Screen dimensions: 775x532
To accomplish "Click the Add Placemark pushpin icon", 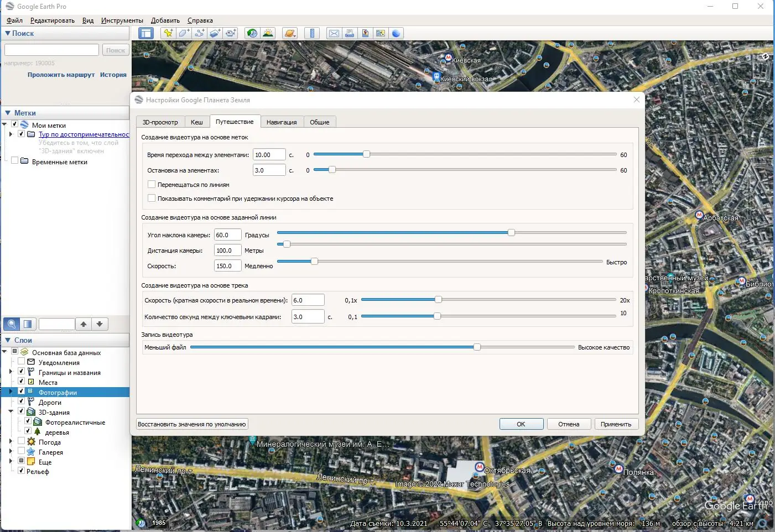I will point(168,33).
